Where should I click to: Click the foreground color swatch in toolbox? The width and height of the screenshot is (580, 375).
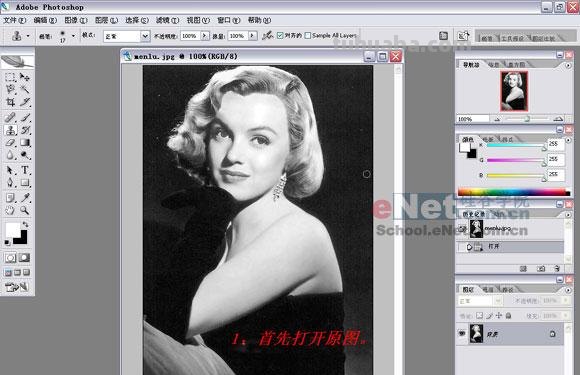[13, 230]
